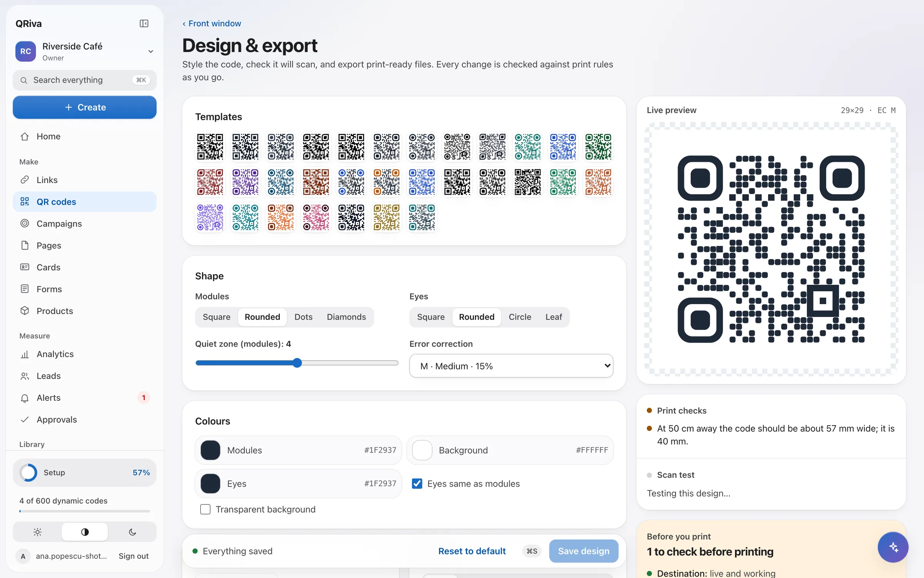The image size is (924, 578).
Task: Open the Approvals section
Action: [x=85, y=420]
